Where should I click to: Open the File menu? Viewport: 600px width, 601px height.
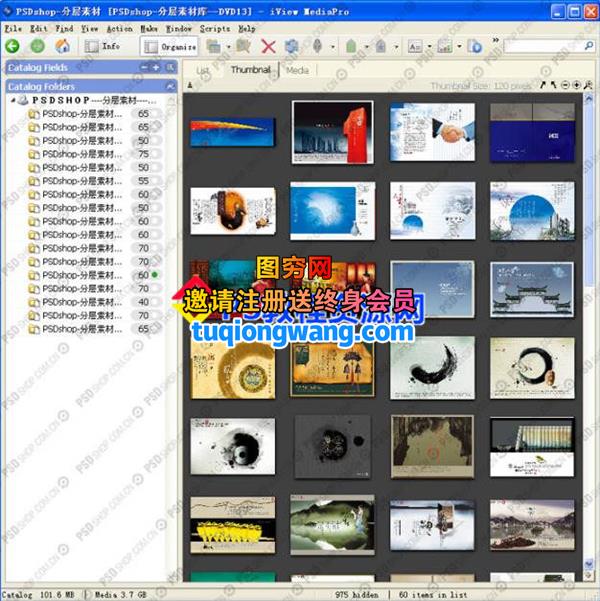[x=13, y=29]
